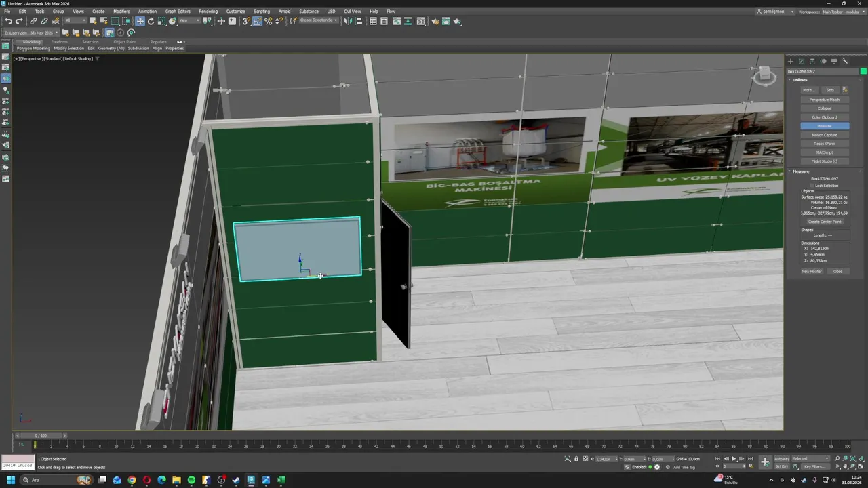Open the Utilities wrench panel tab

(x=845, y=61)
